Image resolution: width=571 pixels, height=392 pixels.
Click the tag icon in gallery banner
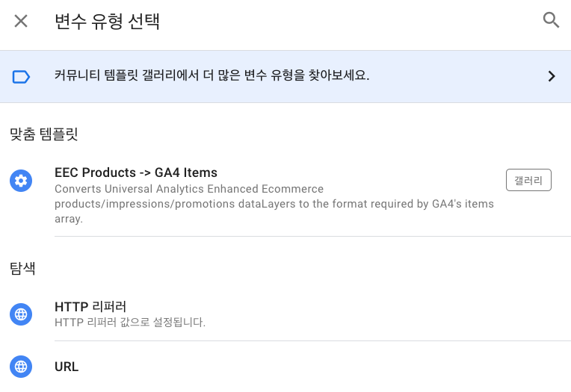tap(21, 76)
